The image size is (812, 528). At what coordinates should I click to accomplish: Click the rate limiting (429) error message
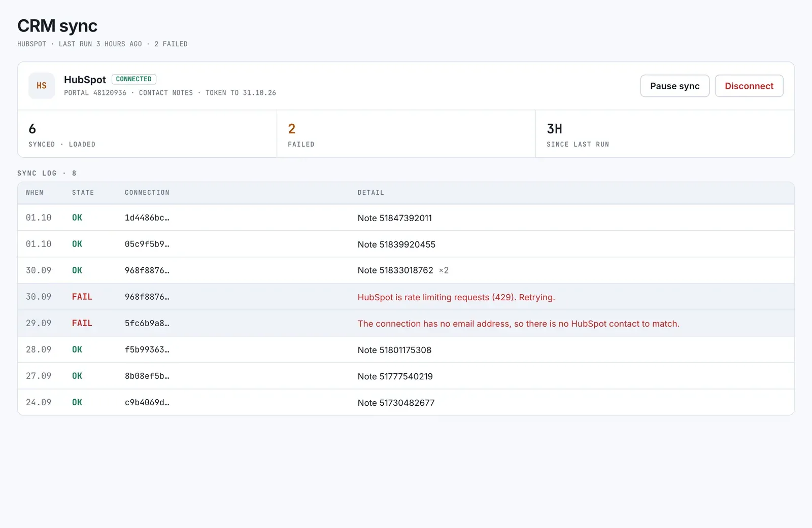point(456,297)
